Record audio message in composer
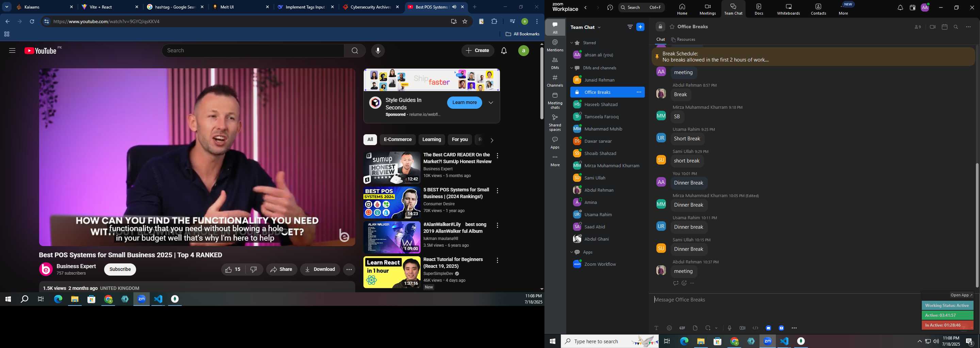 pyautogui.click(x=729, y=328)
